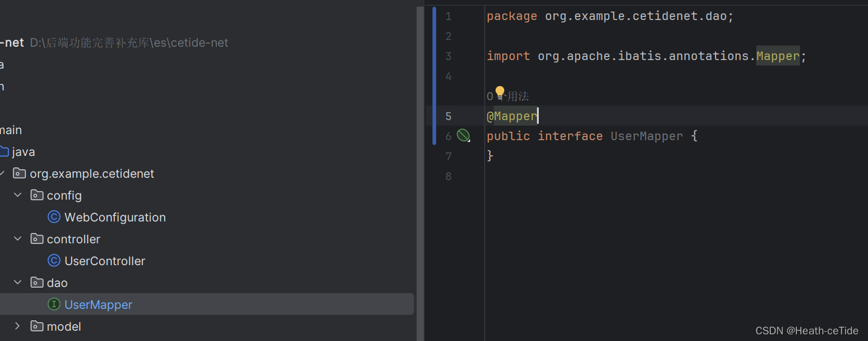Click the 'interface' keyword on line 6
868x341 pixels.
570,136
